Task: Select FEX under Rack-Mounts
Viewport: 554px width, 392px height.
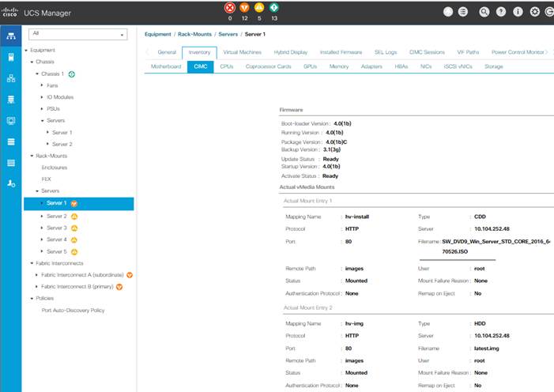Action: 47,179
